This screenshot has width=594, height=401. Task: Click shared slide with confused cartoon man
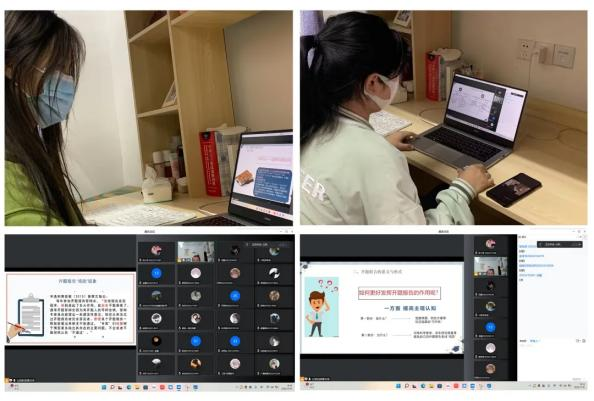pyautogui.click(x=382, y=307)
